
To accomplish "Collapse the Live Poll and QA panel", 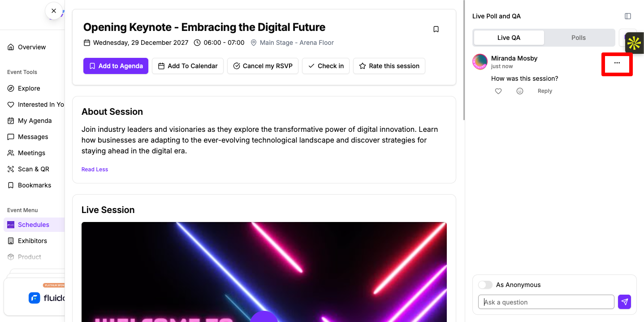I will (628, 16).
